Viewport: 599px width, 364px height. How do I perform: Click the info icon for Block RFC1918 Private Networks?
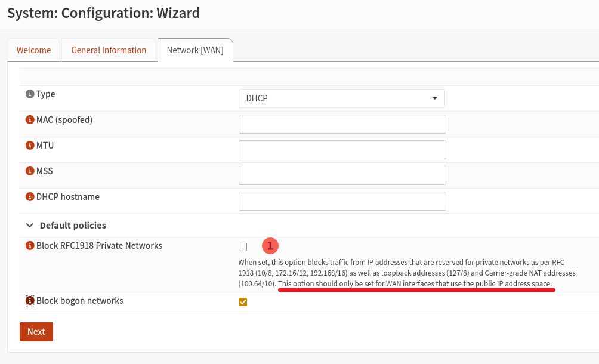click(x=29, y=245)
